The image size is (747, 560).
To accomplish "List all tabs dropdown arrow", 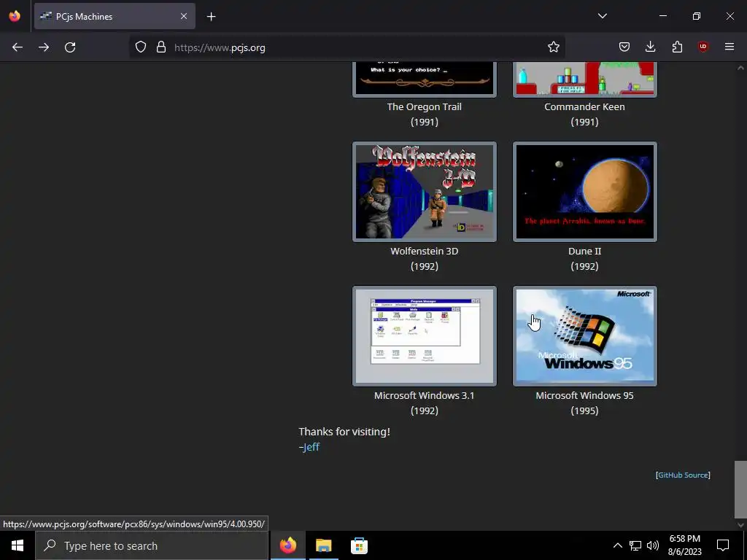I will coord(602,16).
